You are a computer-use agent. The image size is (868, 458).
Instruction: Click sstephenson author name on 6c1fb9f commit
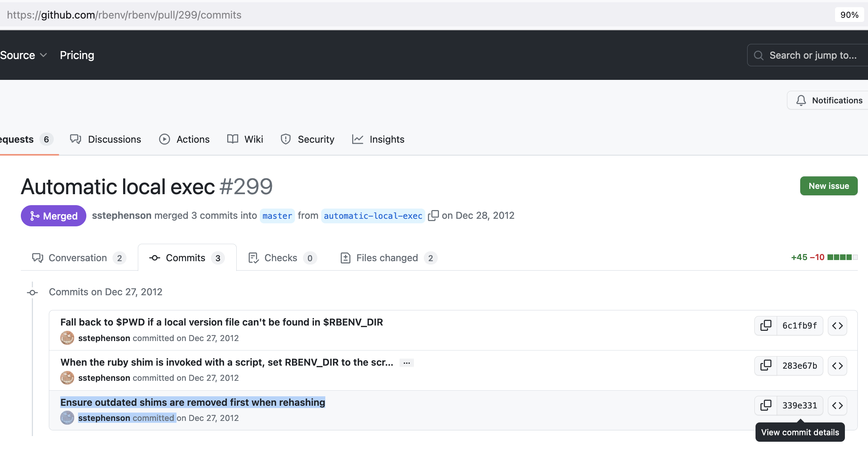(x=104, y=338)
